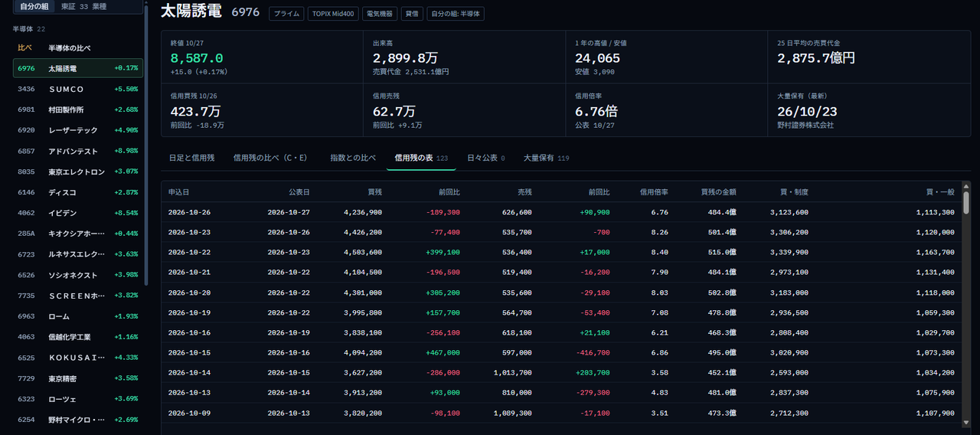The height and width of the screenshot is (435, 980).
Task: Switch to 自分の組 sidebar tab
Action: pyautogui.click(x=34, y=6)
